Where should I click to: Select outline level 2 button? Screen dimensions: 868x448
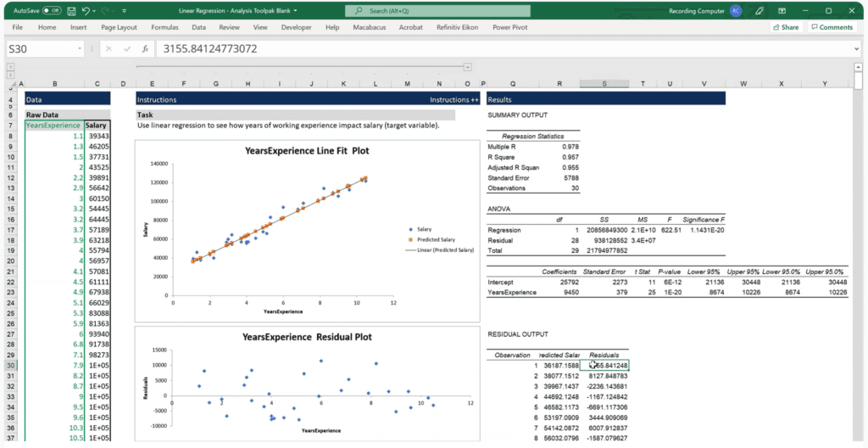9,75
